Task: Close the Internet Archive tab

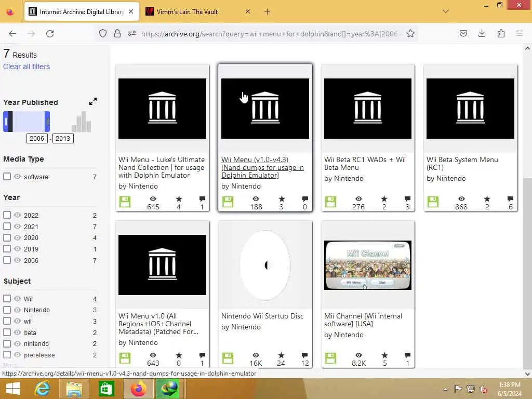Action: point(131,11)
